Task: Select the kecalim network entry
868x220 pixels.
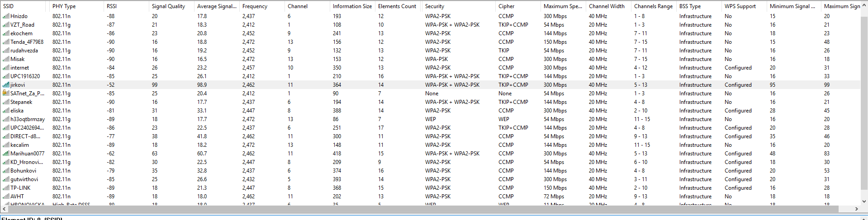Action: pyautogui.click(x=19, y=145)
